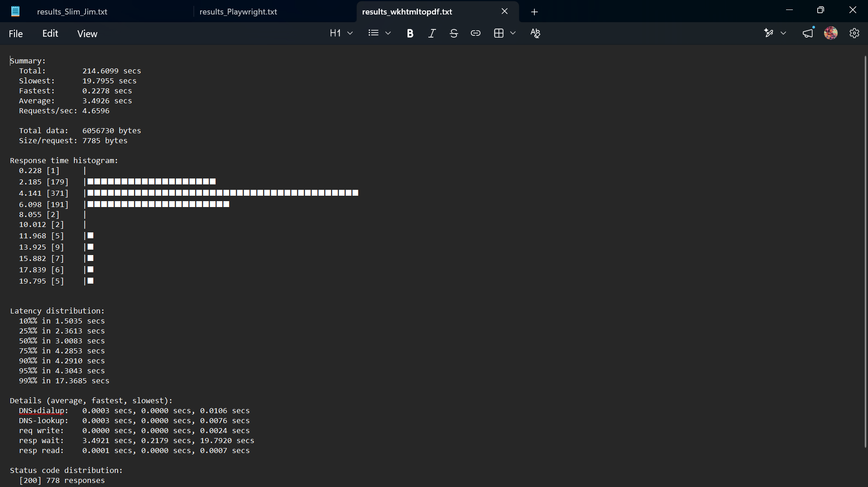Image resolution: width=868 pixels, height=487 pixels.
Task: Click the Slowest value '19.7955 secs'
Action: coord(109,81)
